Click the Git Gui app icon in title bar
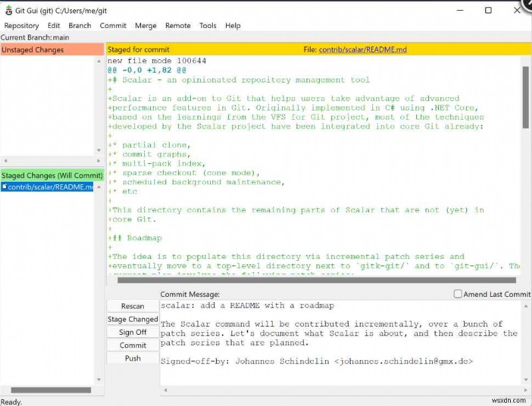Viewport: 532px width, 406px height. (9, 11)
